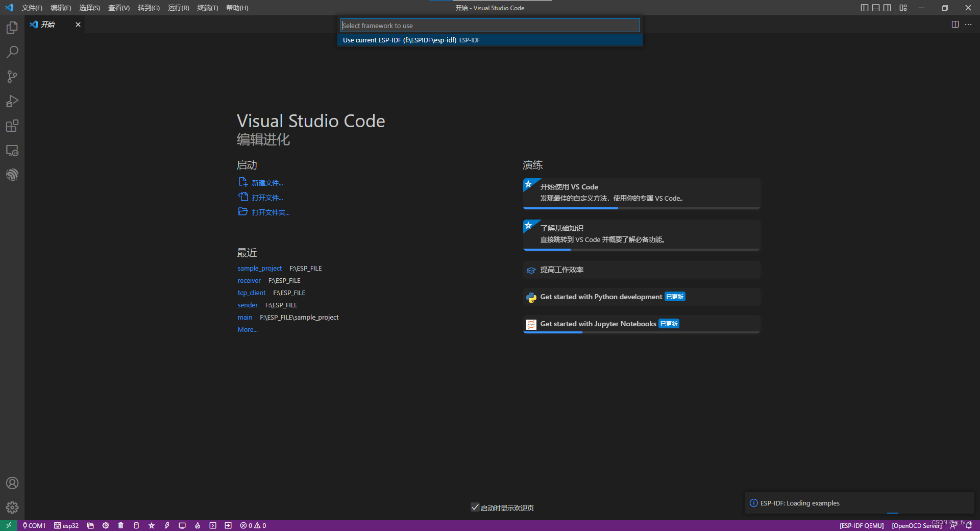The image size is (980, 531).
Task: Click the More... recent link
Action: tap(248, 330)
